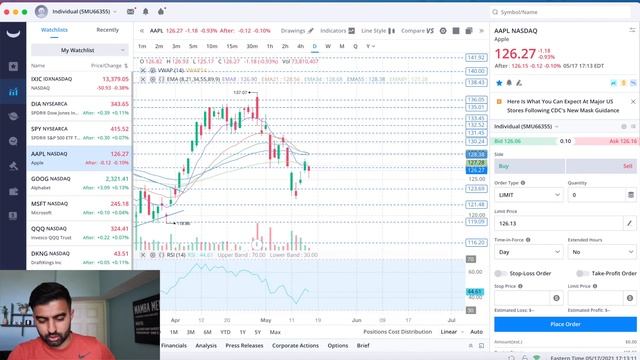The image size is (640, 360).
Task: Select the GOOG Alphabet watchlist row
Action: 80,183
